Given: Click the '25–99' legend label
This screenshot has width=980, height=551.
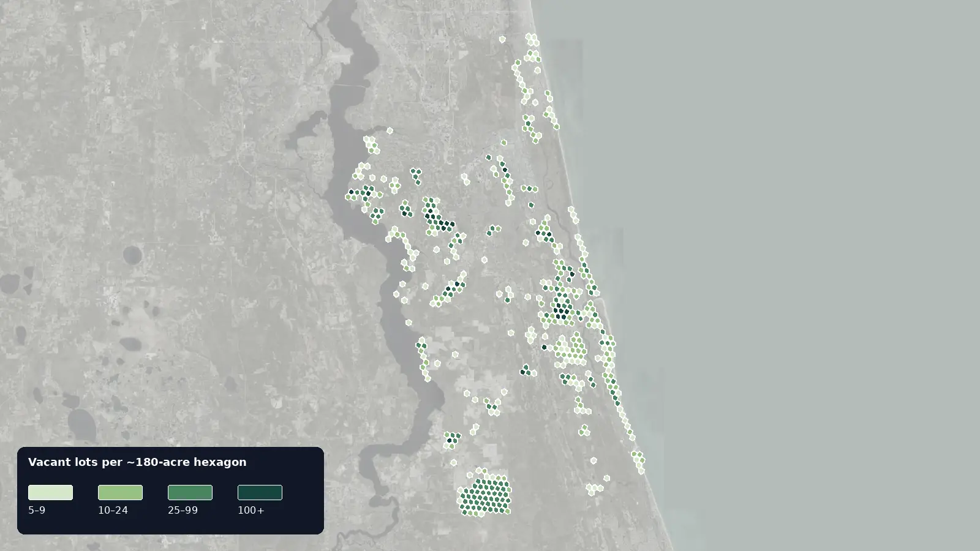Looking at the screenshot, I should [183, 510].
